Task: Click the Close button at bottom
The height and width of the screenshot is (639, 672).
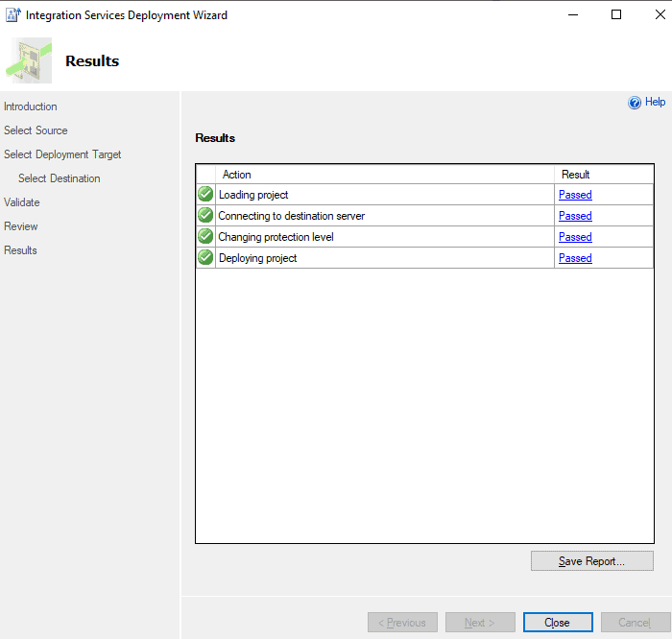Action: tap(558, 623)
